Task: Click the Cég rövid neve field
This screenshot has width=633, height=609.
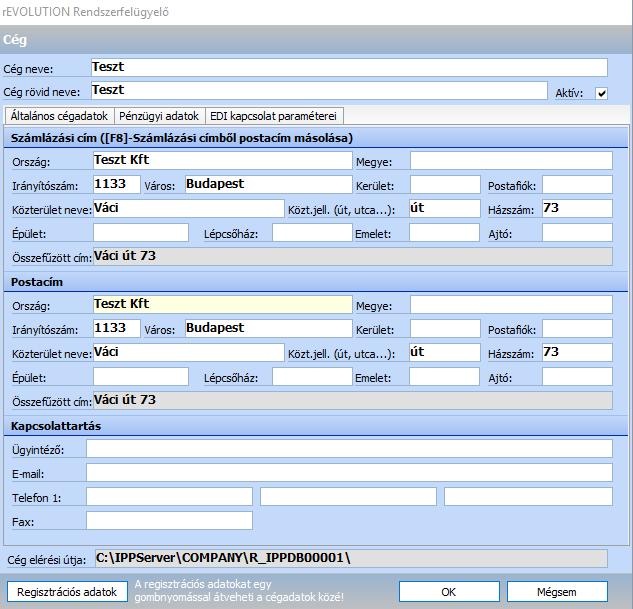Action: click(x=319, y=90)
